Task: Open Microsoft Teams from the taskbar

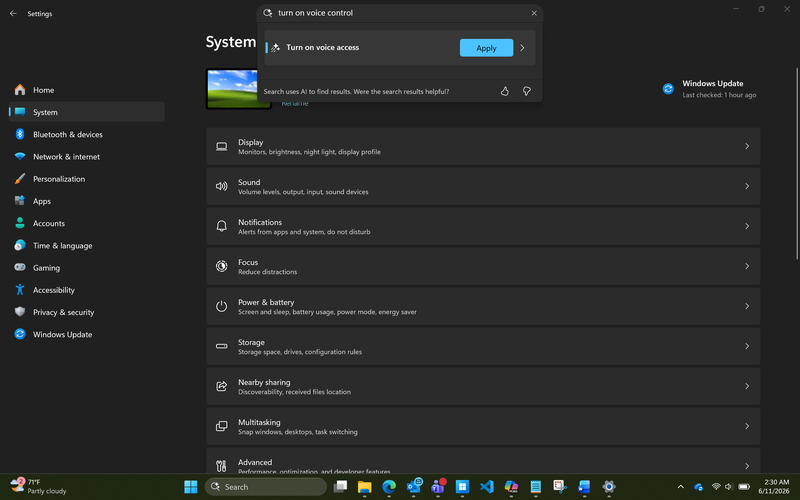Action: [x=438, y=486]
